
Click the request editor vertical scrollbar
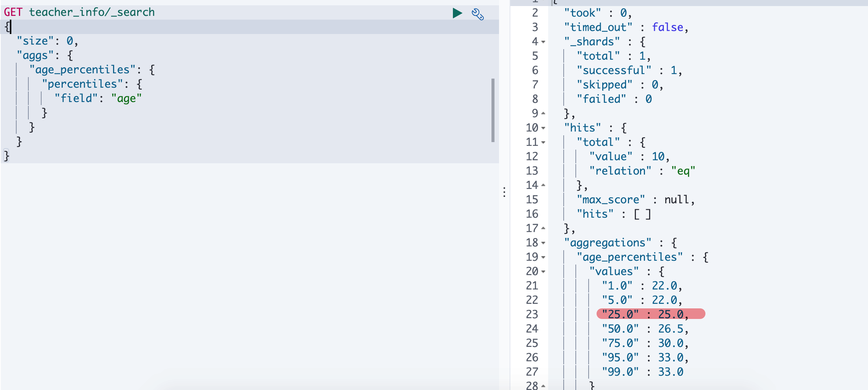(493, 110)
